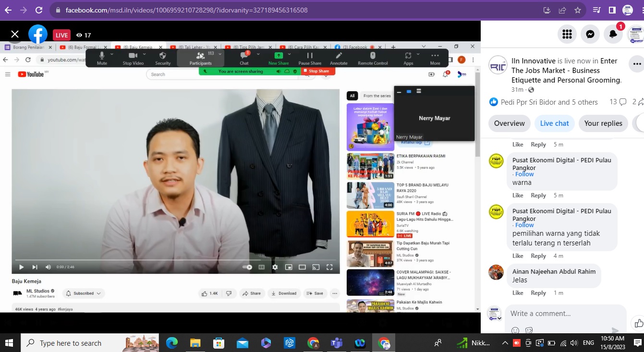Screen dimensions: 644x352
Task: Switch to the Overview tab
Action: click(x=509, y=123)
